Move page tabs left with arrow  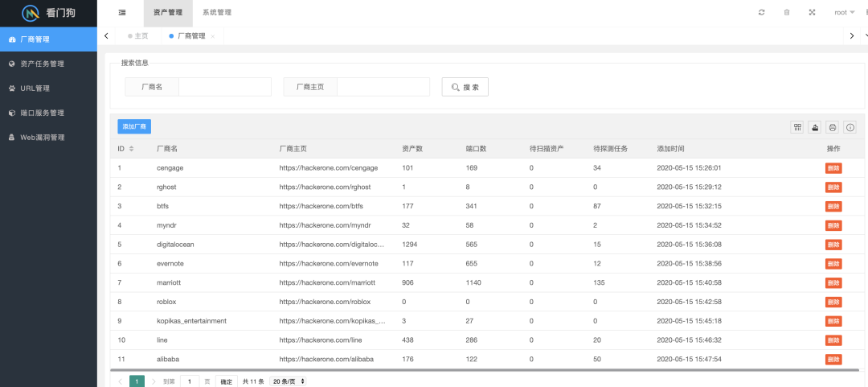tap(106, 36)
